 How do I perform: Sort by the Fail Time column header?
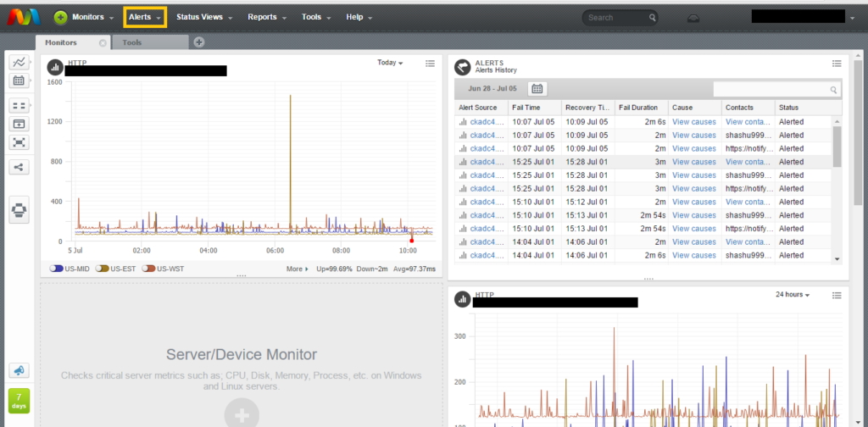click(535, 108)
